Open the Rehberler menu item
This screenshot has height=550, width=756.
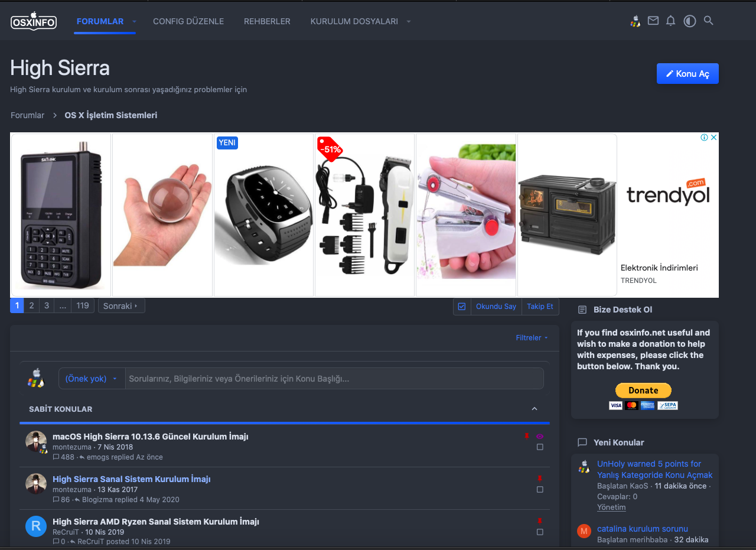coord(267,21)
